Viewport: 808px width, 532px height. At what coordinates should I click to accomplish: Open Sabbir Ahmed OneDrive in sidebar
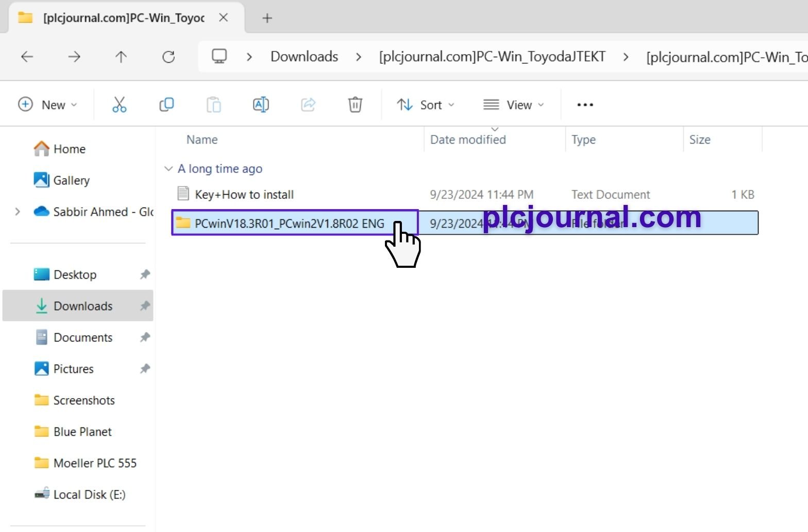pyautogui.click(x=93, y=212)
